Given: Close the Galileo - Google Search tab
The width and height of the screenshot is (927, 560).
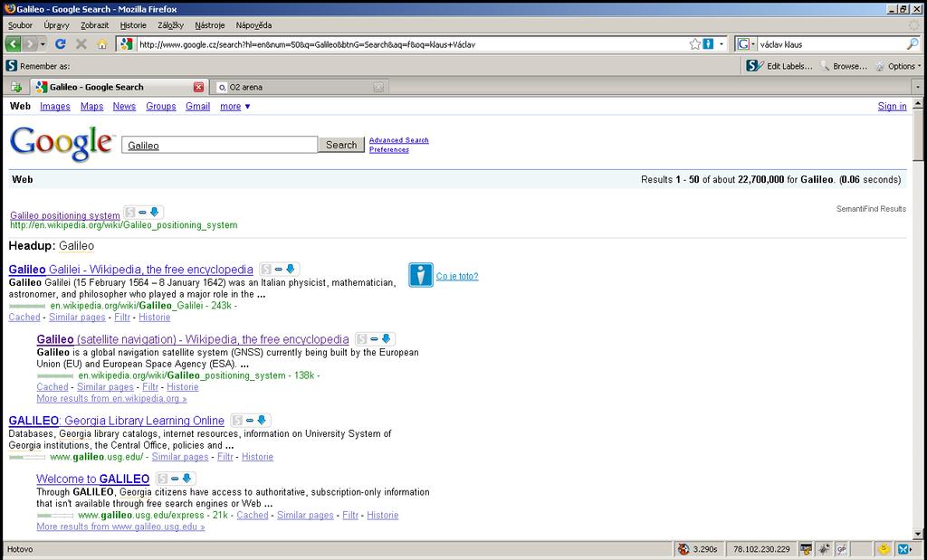Looking at the screenshot, I should [x=198, y=87].
